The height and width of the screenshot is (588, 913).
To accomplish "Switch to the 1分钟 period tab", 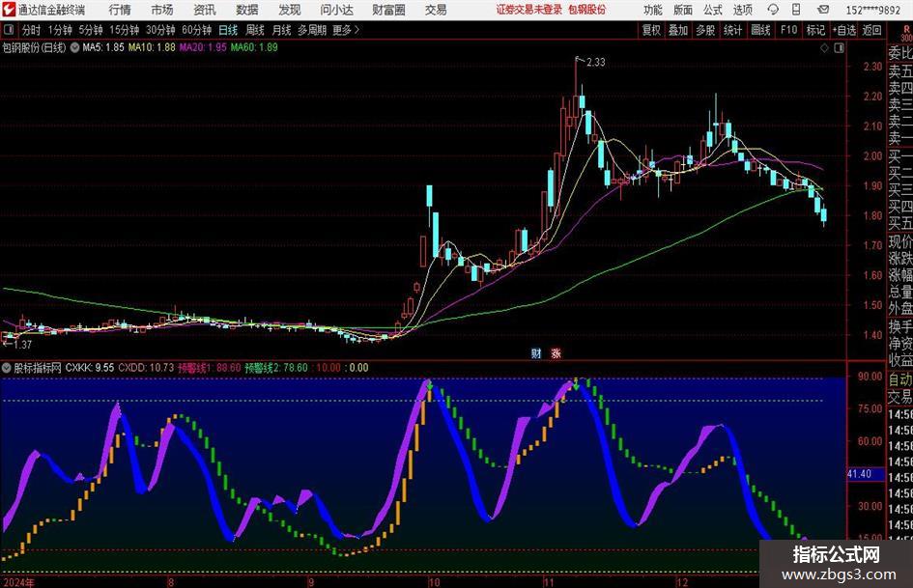I will coord(60,30).
